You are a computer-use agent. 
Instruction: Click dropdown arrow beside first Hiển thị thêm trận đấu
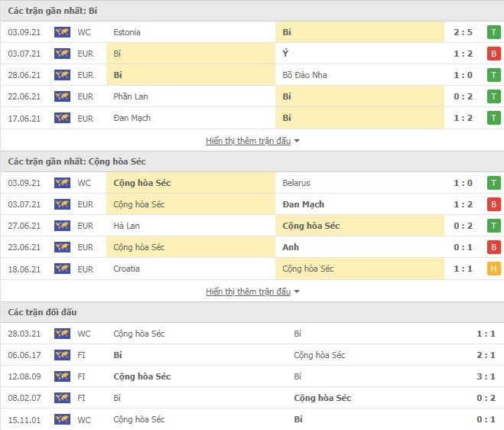click(x=298, y=141)
